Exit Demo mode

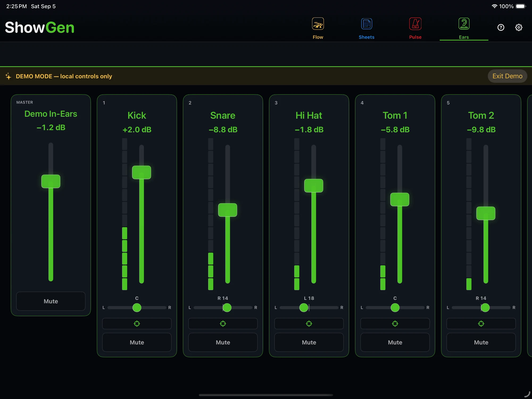coord(507,76)
